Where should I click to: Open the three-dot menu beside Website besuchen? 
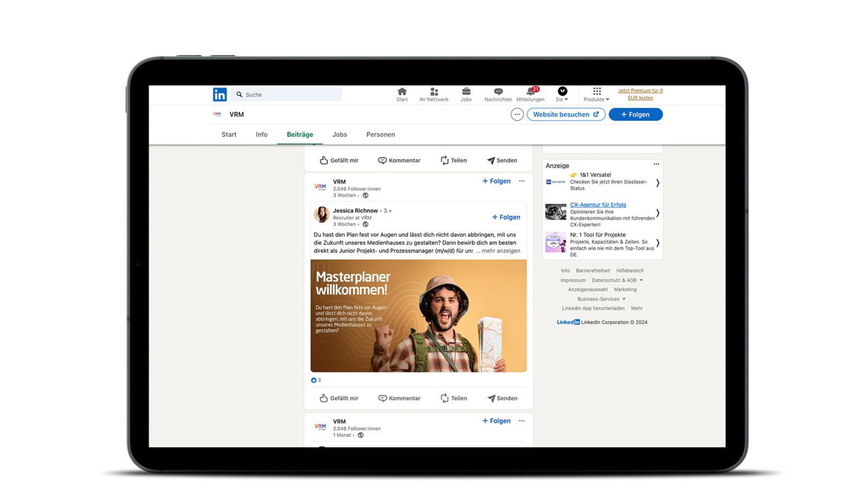(517, 114)
